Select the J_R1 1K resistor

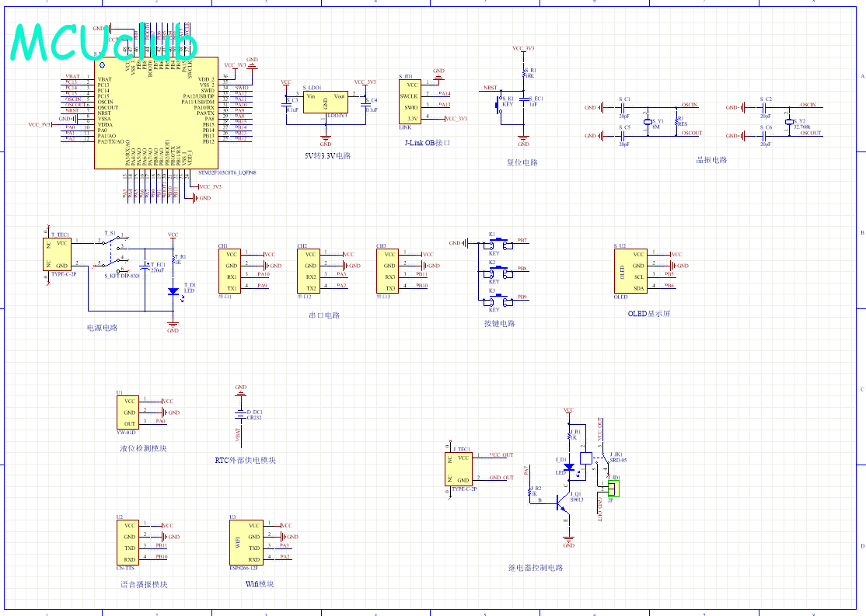click(x=569, y=434)
